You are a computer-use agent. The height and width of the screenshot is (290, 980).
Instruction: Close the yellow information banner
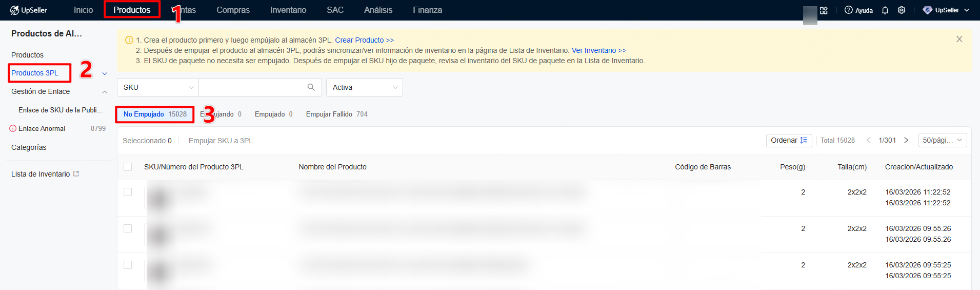(x=959, y=39)
